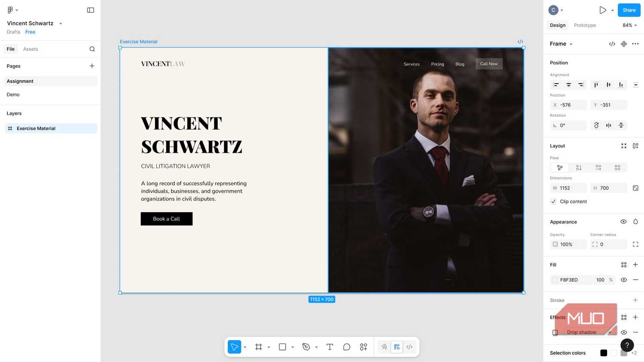This screenshot has width=644, height=362.
Task: Open the Figma main menu icon
Action: [10, 10]
